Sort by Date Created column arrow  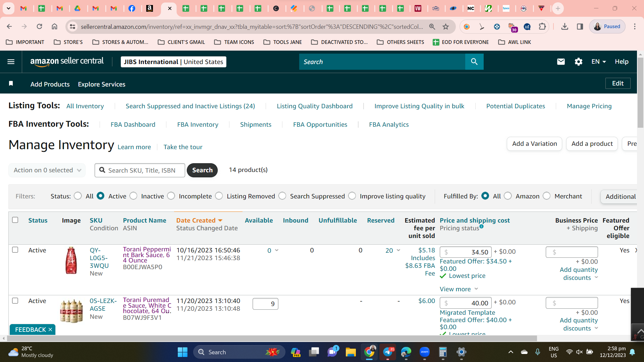(220, 221)
